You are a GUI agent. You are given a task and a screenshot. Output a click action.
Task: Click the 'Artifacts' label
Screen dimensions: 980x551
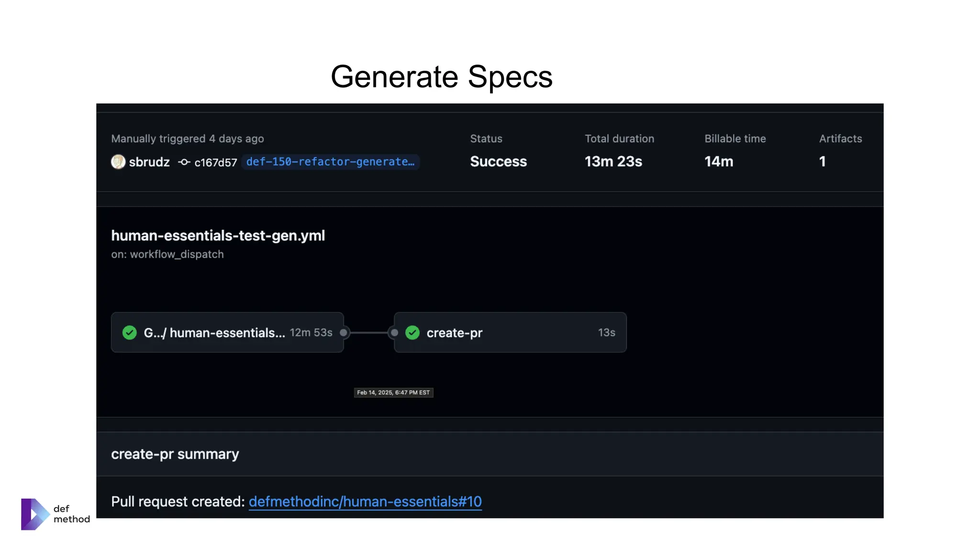[840, 139]
